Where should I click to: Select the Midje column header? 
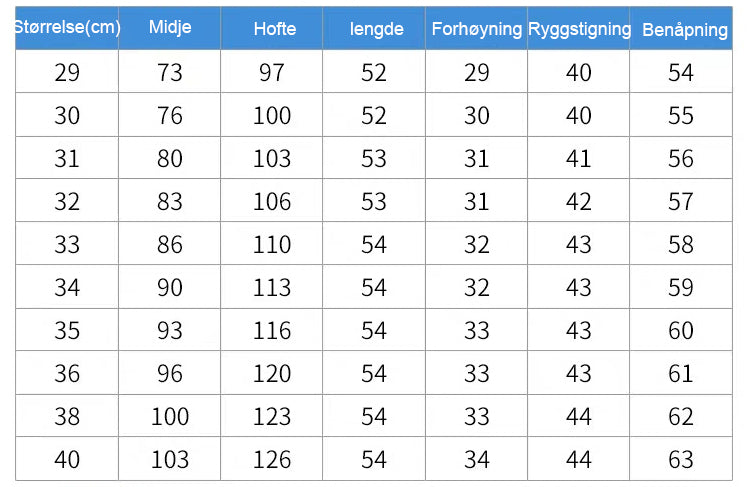(x=170, y=28)
